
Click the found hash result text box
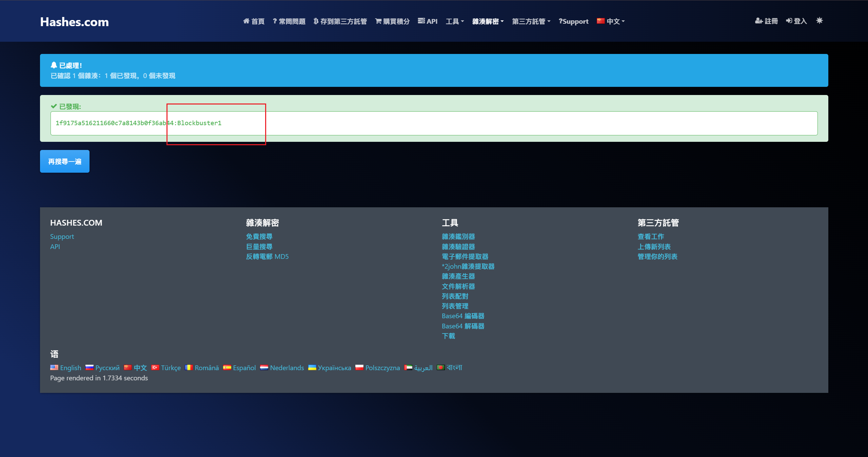point(434,123)
